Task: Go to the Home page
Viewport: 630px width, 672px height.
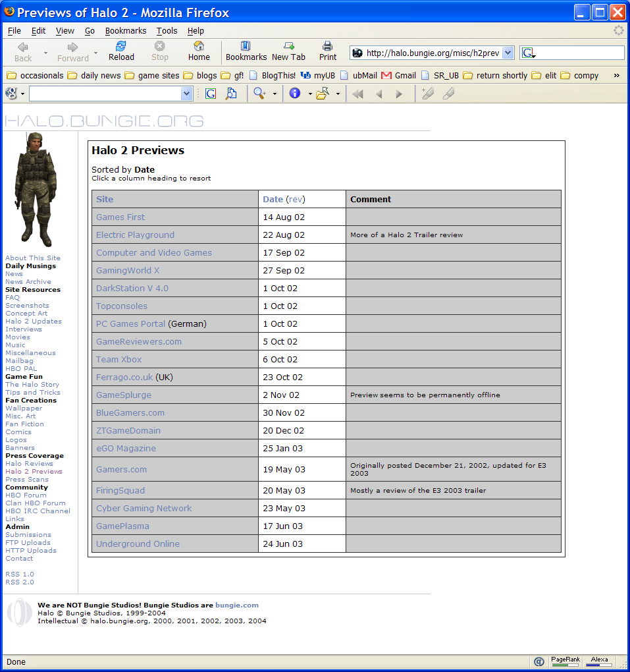Action: click(x=199, y=51)
